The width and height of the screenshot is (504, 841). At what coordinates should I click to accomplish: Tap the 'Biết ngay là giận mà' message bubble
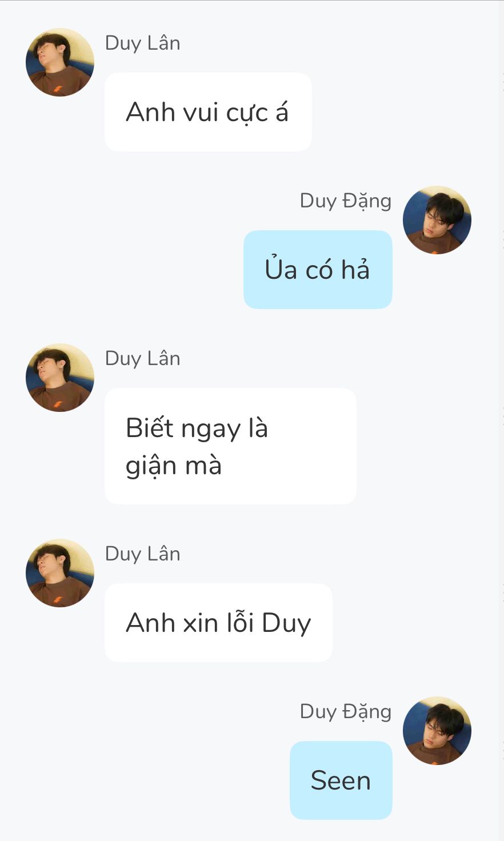[x=230, y=446]
